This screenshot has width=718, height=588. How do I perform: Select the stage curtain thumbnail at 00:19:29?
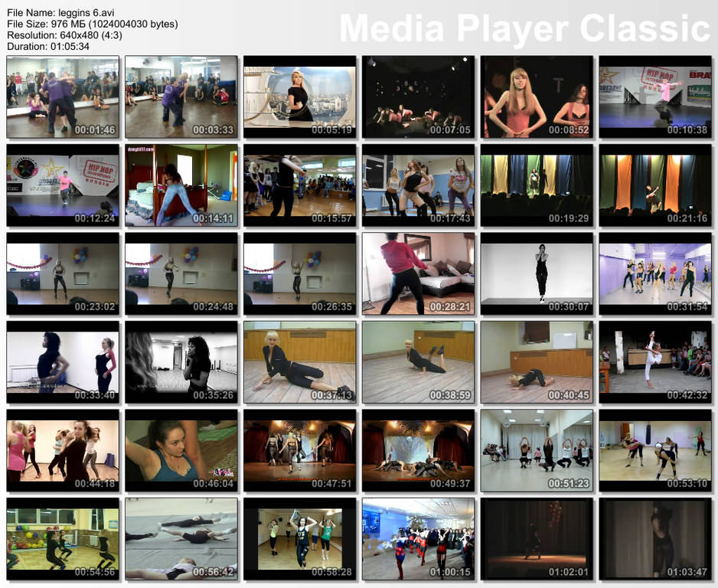point(537,185)
